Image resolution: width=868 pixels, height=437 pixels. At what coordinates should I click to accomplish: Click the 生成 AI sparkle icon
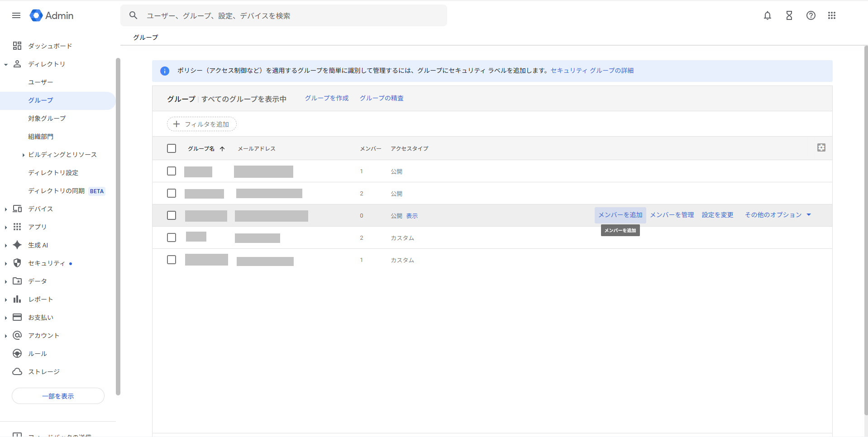point(17,245)
